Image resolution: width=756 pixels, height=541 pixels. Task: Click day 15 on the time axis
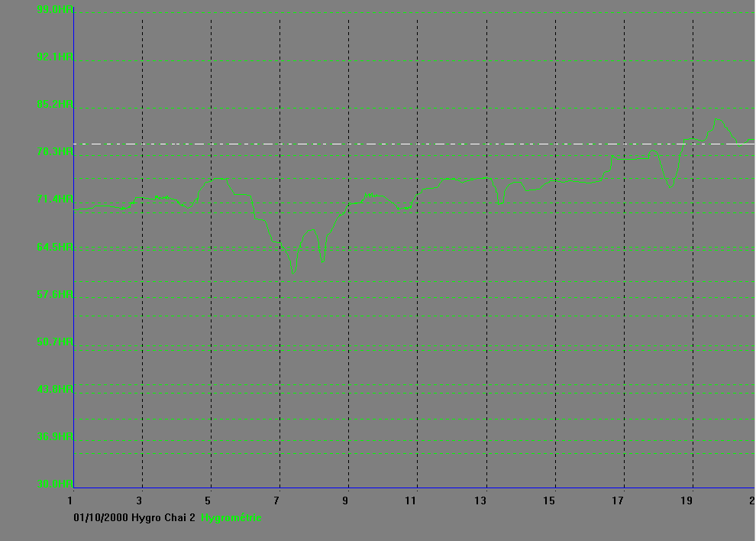549,501
